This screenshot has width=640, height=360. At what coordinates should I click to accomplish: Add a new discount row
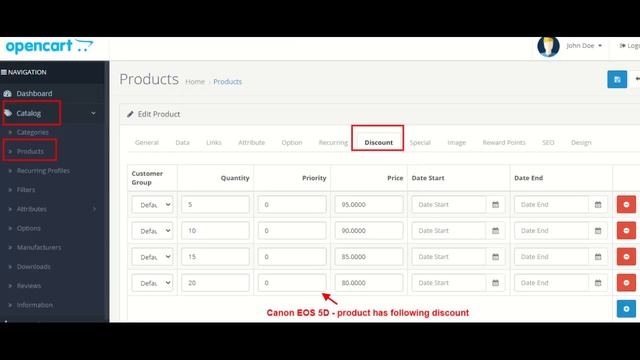point(626,309)
